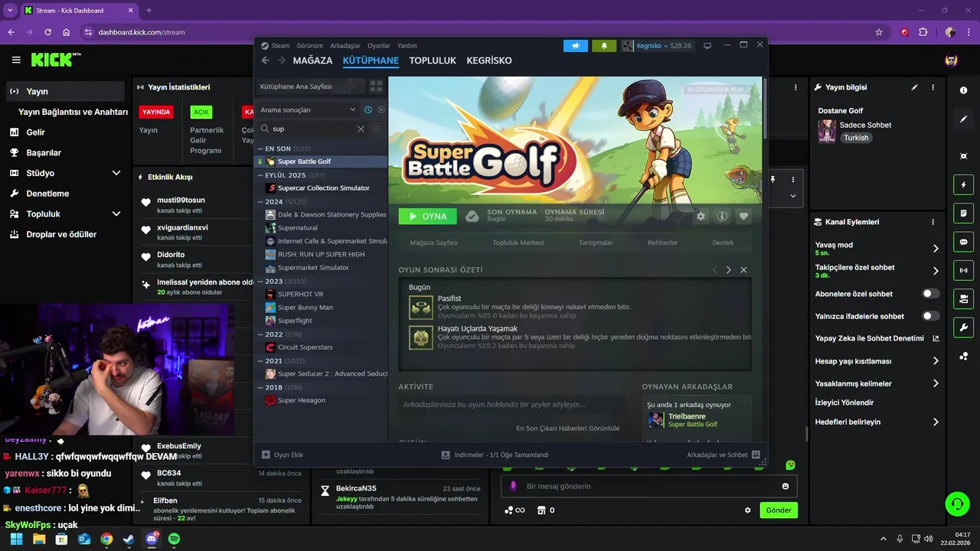Switch Steam library to grid view icon
Image resolution: width=980 pixels, height=551 pixels.
click(376, 86)
